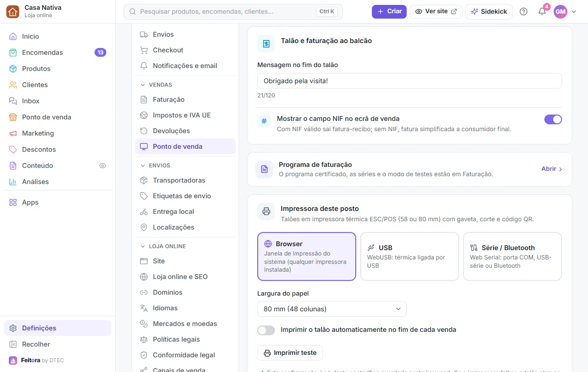Select the Série / Bluetooth printer option
588x372 pixels.
[x=513, y=256]
